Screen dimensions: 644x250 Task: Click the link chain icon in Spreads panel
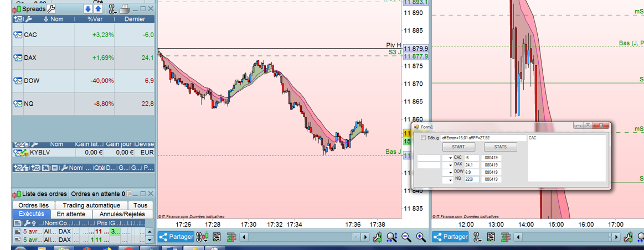pyautogui.click(x=112, y=9)
